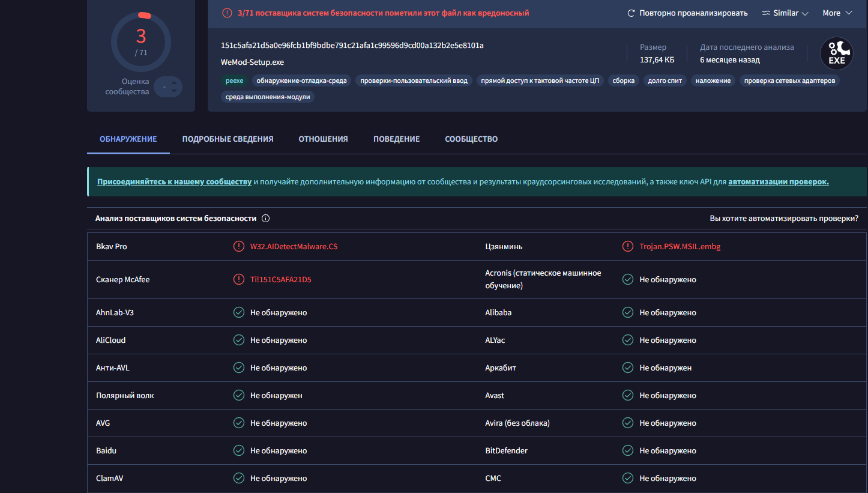
Task: Click Avira (без облака) vendor name
Action: coord(517,423)
